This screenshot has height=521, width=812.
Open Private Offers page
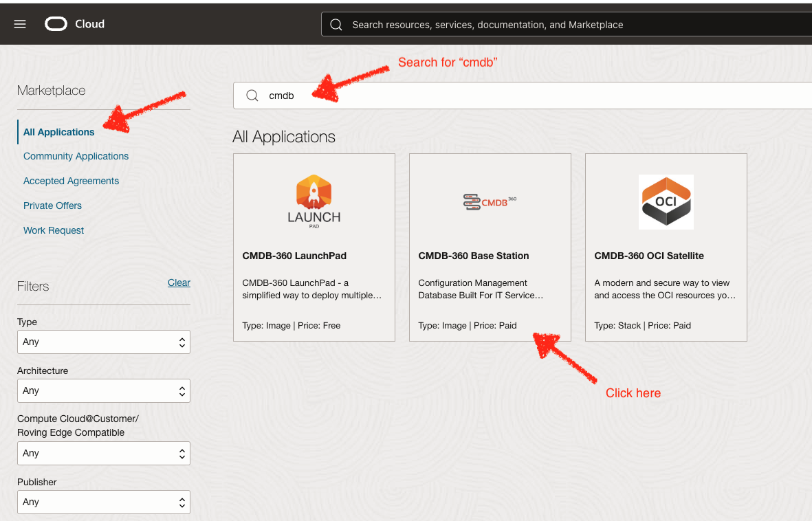pos(52,206)
